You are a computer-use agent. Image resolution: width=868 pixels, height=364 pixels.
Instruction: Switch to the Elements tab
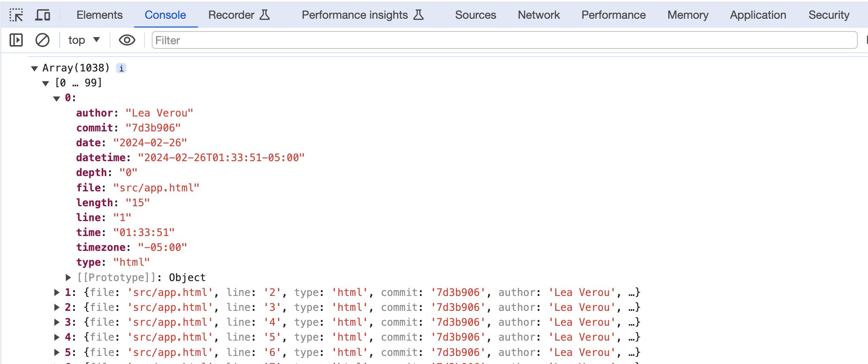coord(99,15)
